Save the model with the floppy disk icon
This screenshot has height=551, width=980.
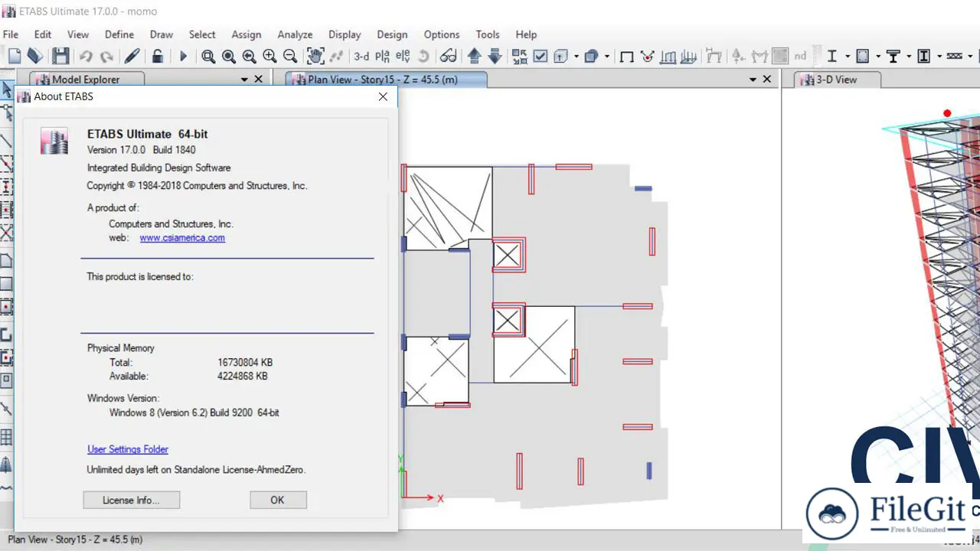(60, 56)
